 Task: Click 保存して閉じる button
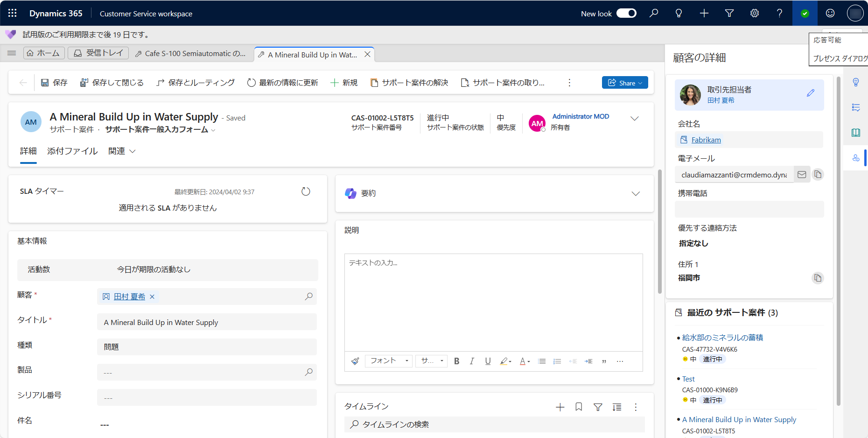112,83
